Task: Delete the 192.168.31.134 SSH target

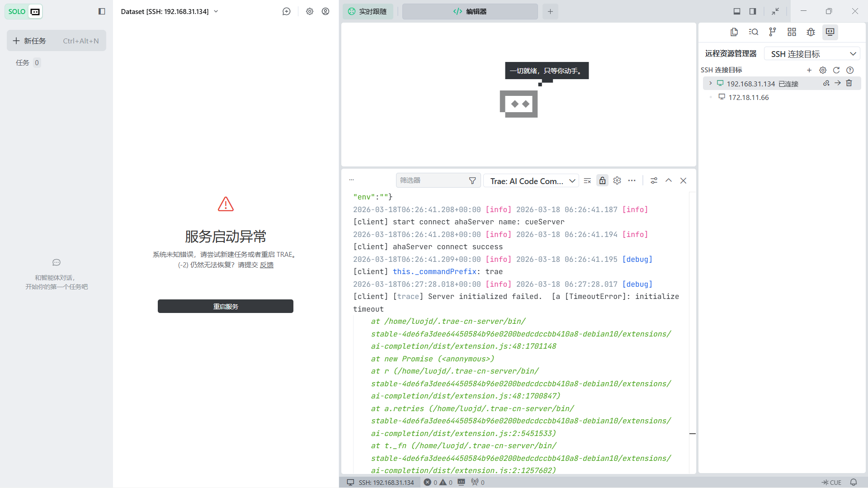Action: [x=849, y=83]
